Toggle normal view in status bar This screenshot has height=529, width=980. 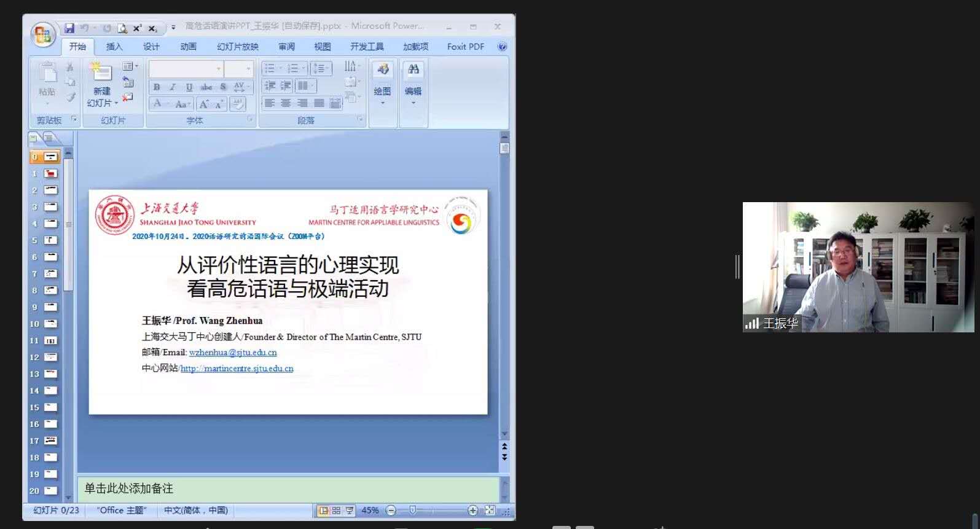(x=324, y=510)
